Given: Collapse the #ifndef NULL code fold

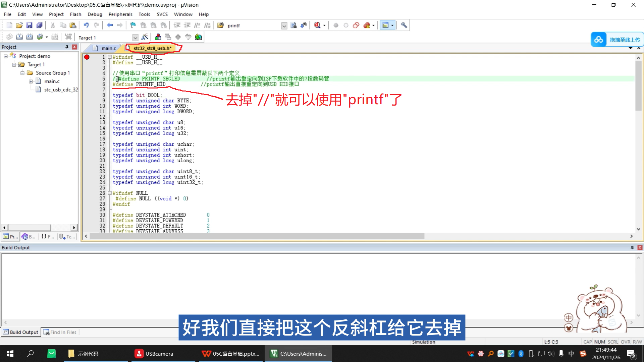Looking at the screenshot, I should pos(109,193).
